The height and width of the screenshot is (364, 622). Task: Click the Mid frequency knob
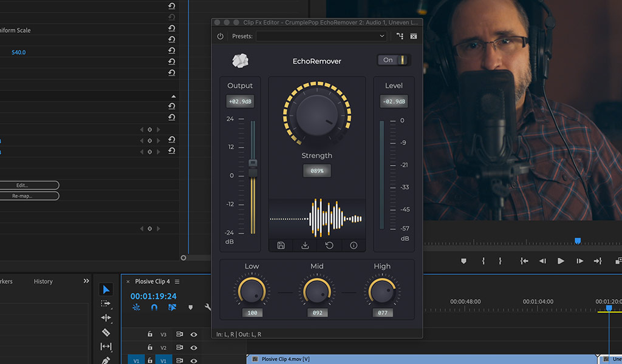(317, 292)
